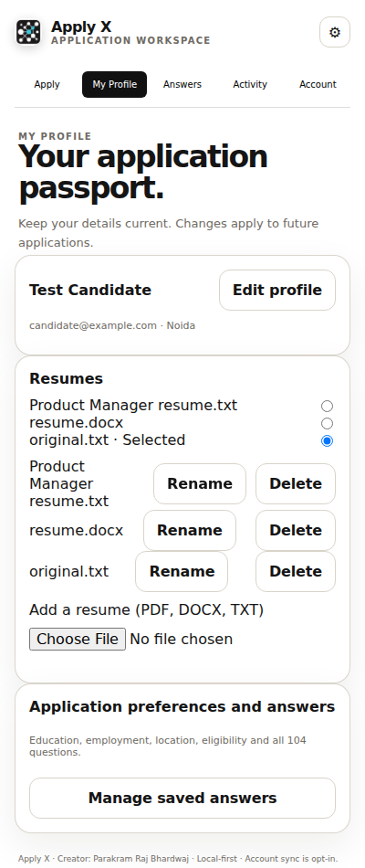
Task: Open the Answers tab
Action: pyautogui.click(x=182, y=84)
